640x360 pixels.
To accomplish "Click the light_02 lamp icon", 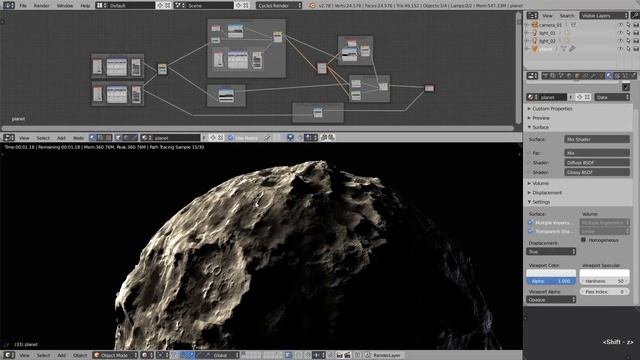I will pos(534,41).
